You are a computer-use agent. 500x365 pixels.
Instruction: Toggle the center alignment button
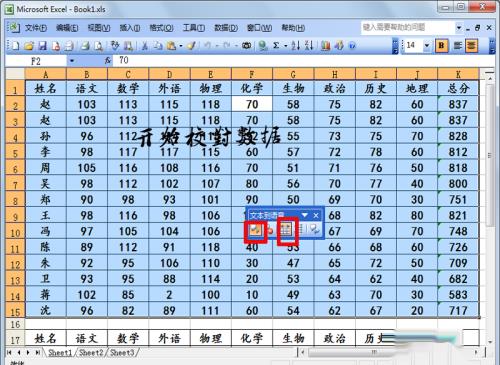click(471, 45)
